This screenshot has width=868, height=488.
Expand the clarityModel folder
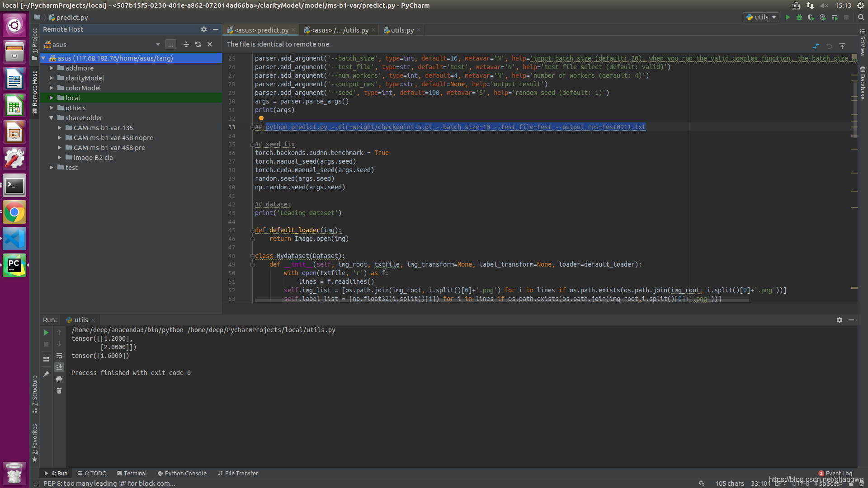click(52, 78)
